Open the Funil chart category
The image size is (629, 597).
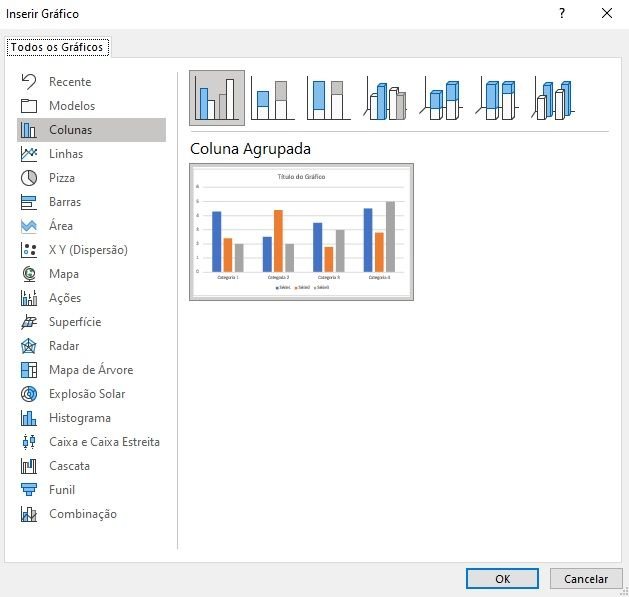click(62, 490)
